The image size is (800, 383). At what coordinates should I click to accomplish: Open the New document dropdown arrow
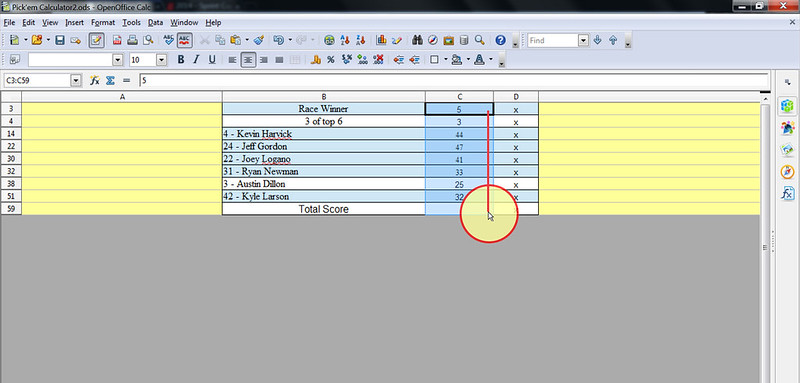click(25, 40)
